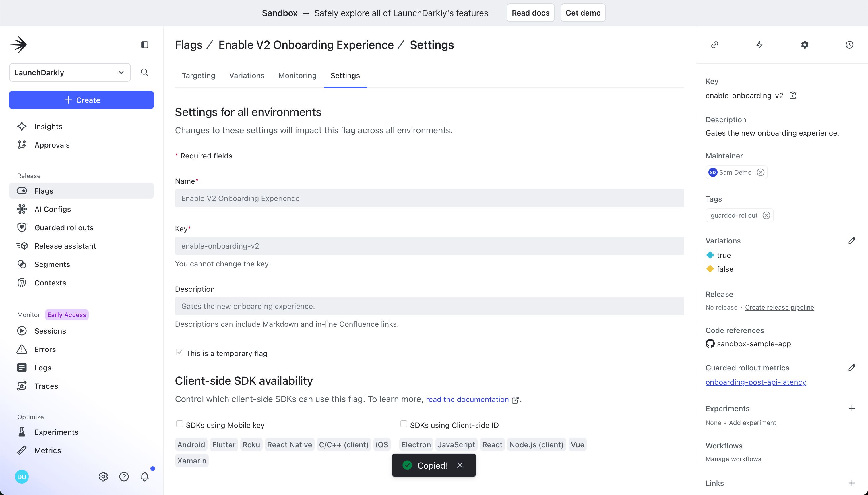
Task: Click Create release pipeline link
Action: pos(779,307)
